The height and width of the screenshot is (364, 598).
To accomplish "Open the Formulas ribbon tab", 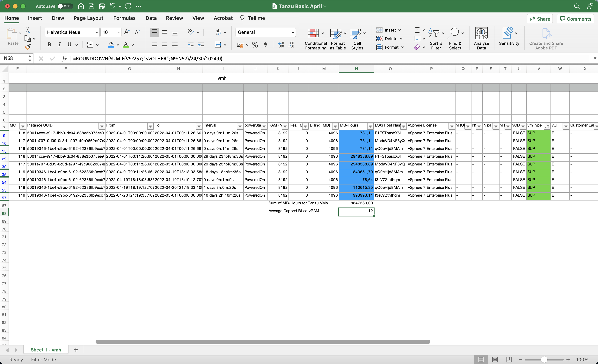I will (x=124, y=18).
